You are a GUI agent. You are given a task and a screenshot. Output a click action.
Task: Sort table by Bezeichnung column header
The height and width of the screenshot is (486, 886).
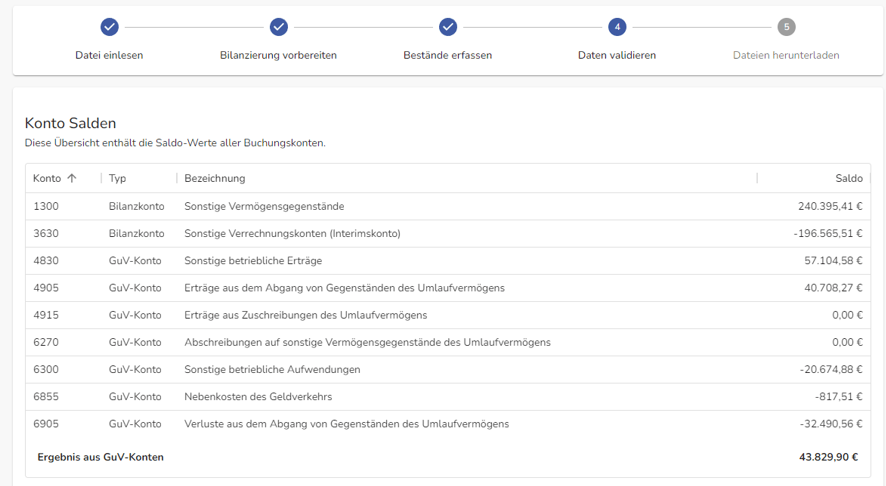click(215, 178)
